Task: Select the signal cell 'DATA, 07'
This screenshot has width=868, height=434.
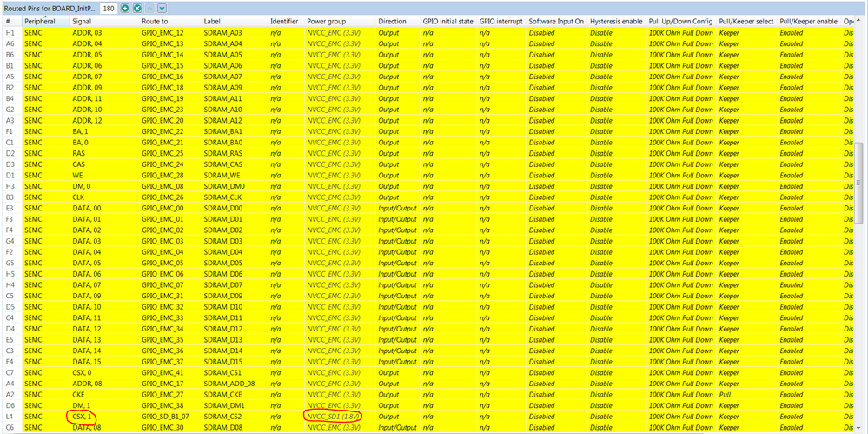Action: click(87, 285)
